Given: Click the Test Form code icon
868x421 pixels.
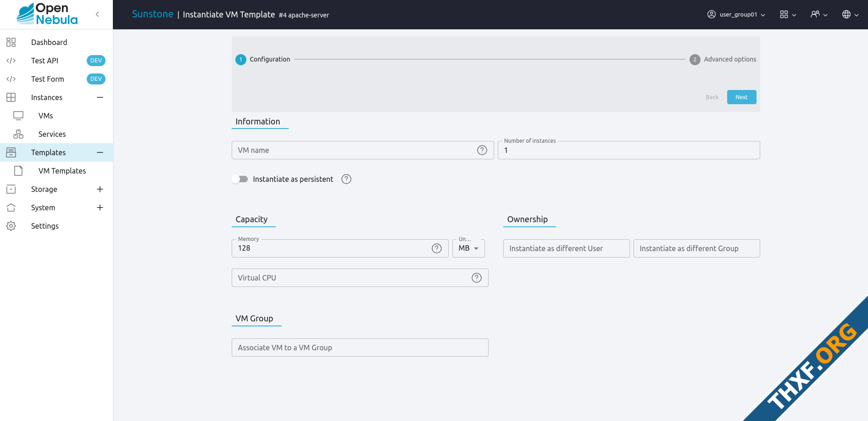Looking at the screenshot, I should pyautogui.click(x=11, y=79).
